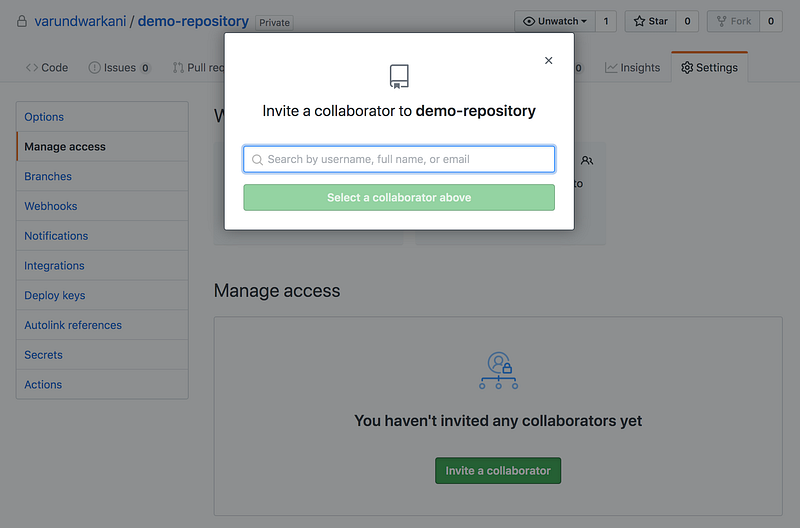The image size is (800, 528).
Task: Go to the Insights tab
Action: pyautogui.click(x=632, y=68)
